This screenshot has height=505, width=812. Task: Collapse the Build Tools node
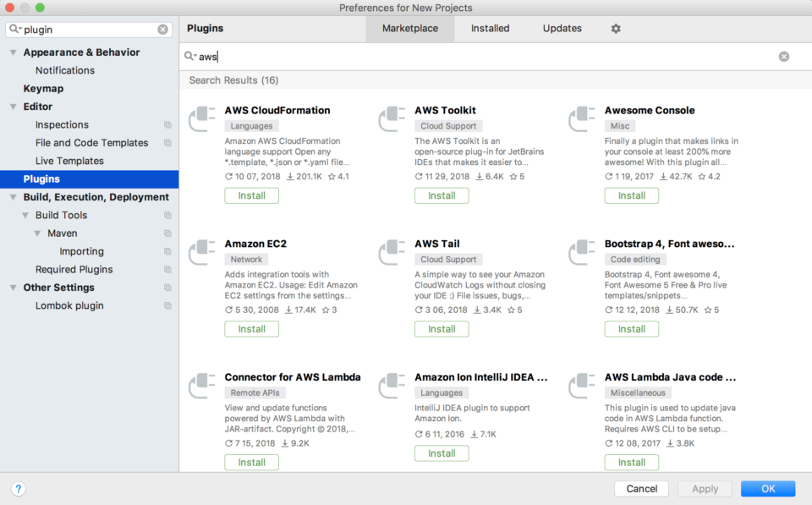25,215
